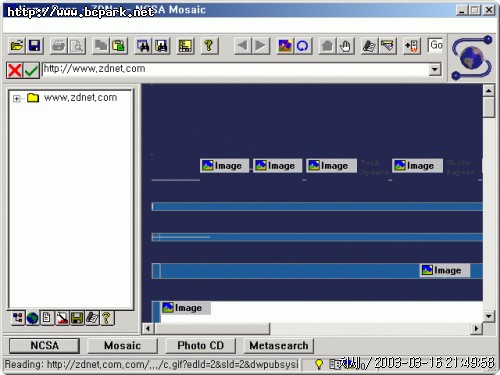The height and width of the screenshot is (375, 500).
Task: Click the White Papers link text
Action: (x=460, y=167)
